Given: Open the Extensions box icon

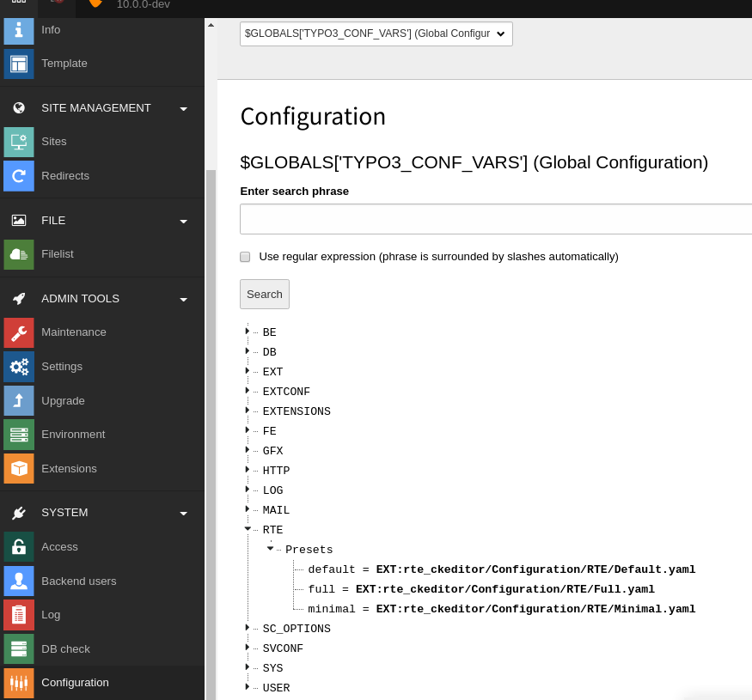Looking at the screenshot, I should coord(19,469).
